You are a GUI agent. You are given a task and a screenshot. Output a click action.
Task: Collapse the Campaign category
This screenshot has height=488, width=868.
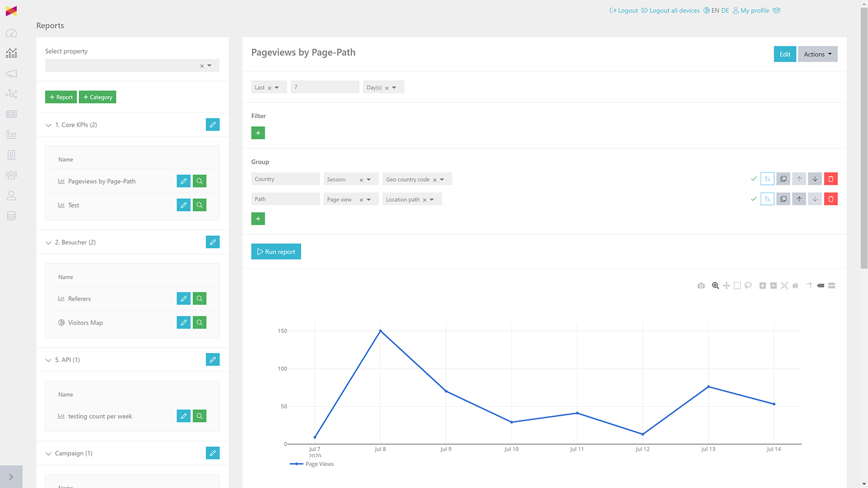point(48,453)
